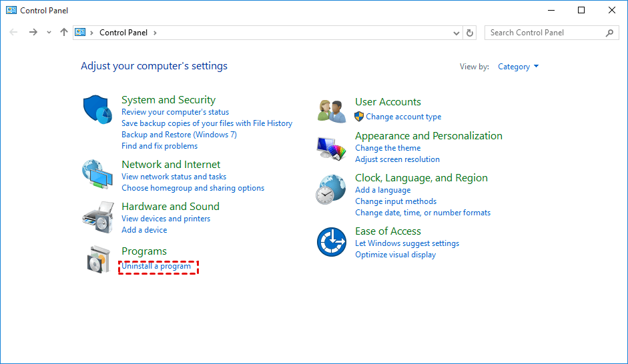The image size is (628, 364).
Task: Click the Control Panel icon in address bar
Action: tap(81, 33)
